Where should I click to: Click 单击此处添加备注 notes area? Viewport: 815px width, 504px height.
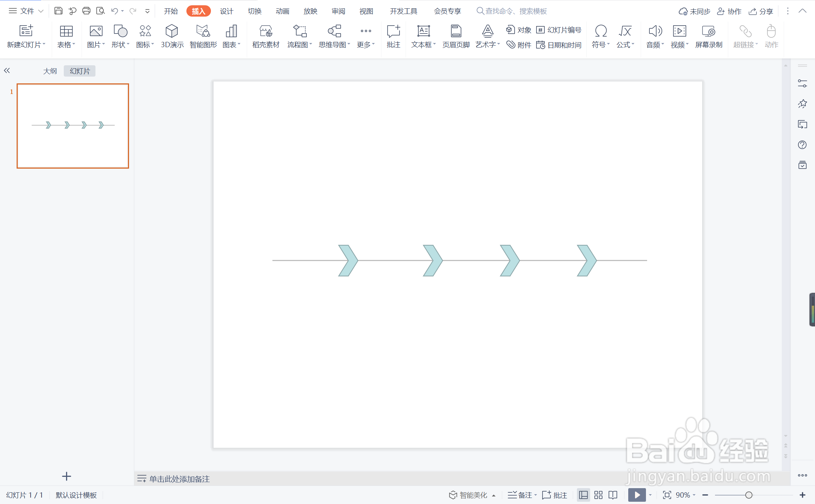pos(179,479)
